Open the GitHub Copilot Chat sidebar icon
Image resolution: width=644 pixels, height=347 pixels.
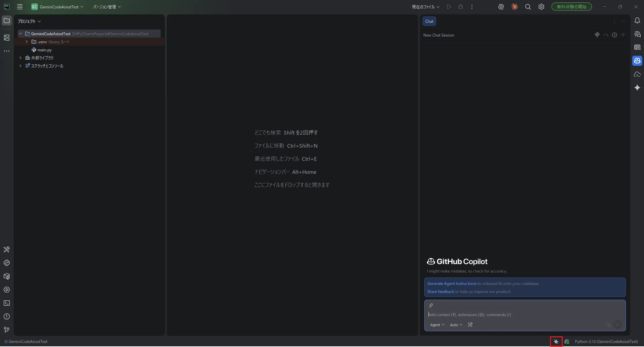coord(637,61)
